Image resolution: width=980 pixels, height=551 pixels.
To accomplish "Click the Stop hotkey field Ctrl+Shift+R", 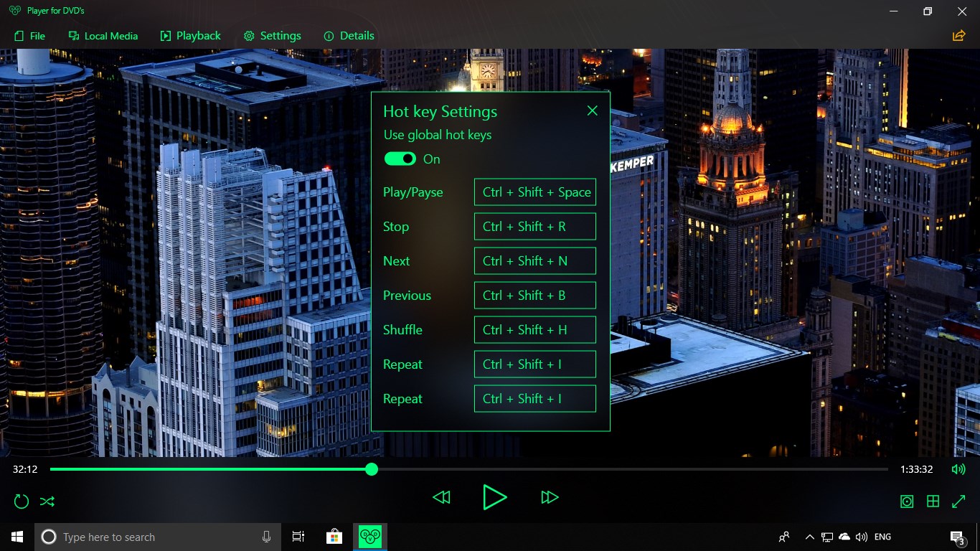I will 534,226.
